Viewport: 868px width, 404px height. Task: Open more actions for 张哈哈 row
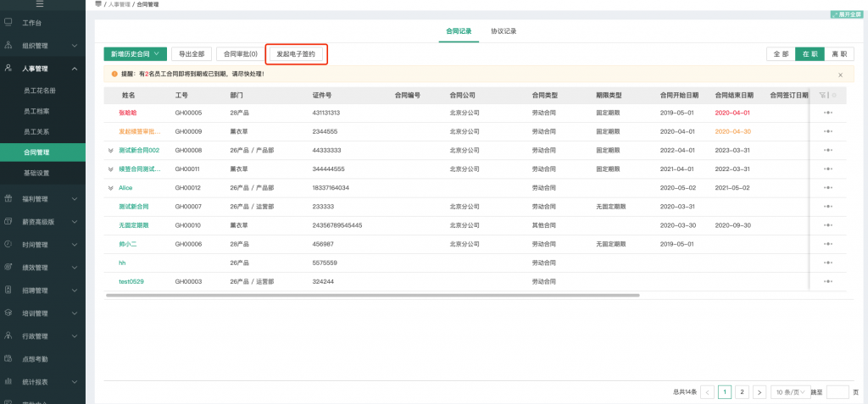828,113
